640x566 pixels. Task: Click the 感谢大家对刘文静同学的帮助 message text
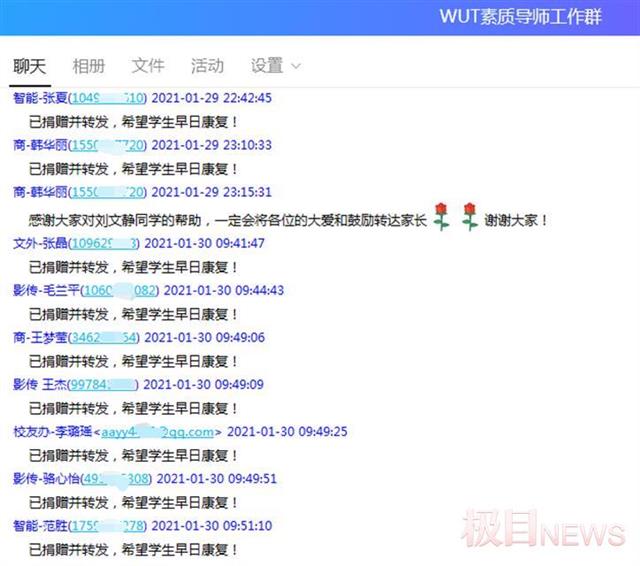[x=228, y=219]
